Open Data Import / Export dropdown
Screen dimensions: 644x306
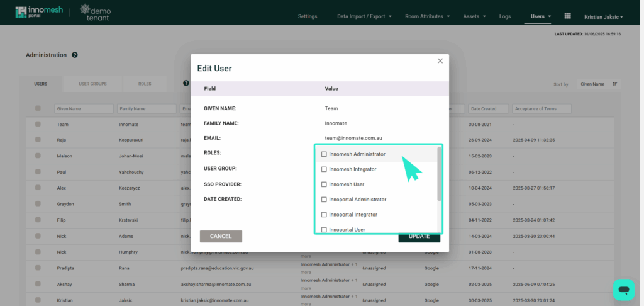pos(364,16)
